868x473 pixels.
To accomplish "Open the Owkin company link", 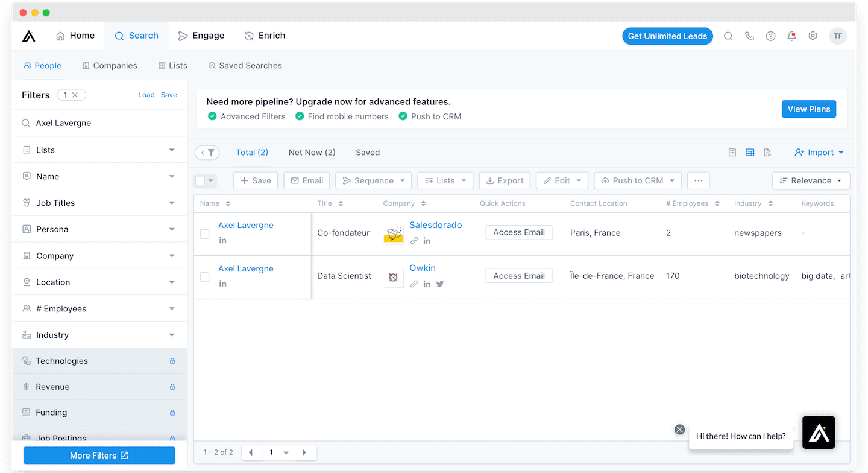I will pos(423,268).
